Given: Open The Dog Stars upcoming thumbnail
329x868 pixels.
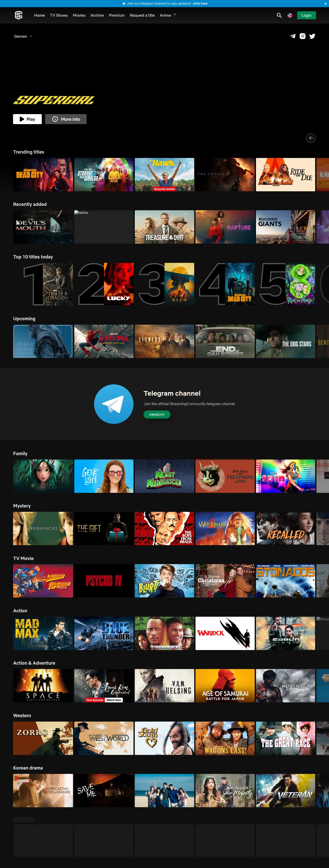Looking at the screenshot, I should [x=285, y=341].
